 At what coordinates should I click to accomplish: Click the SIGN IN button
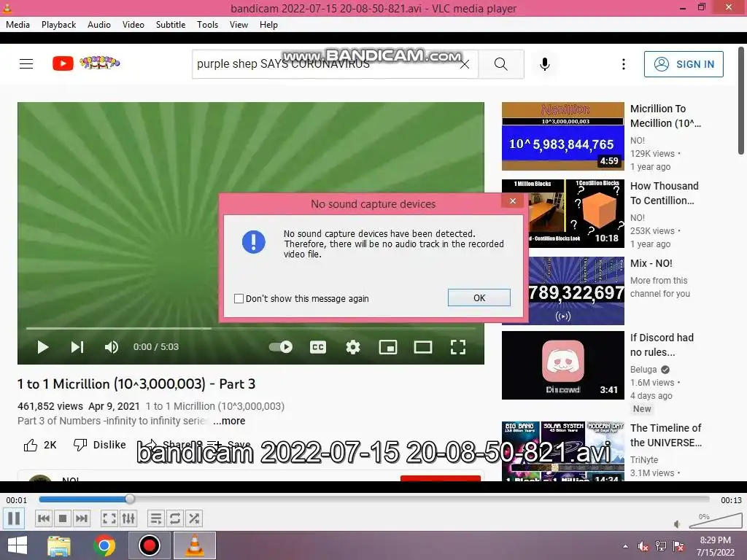point(684,64)
